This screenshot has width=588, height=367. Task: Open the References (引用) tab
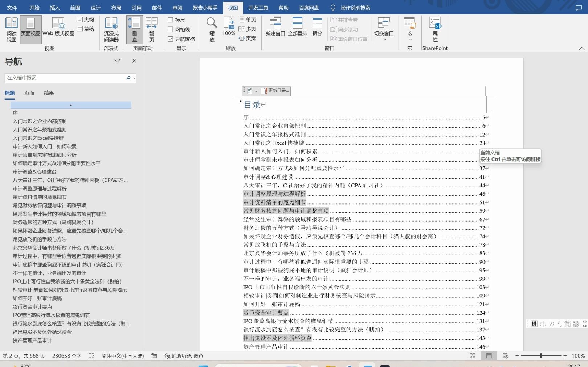tap(136, 8)
